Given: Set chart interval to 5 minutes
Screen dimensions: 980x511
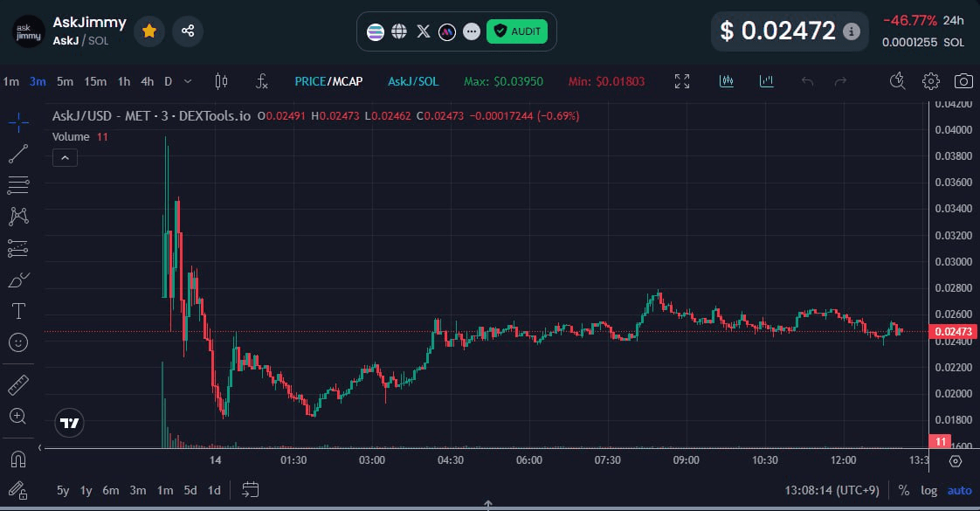Looking at the screenshot, I should pyautogui.click(x=65, y=82).
